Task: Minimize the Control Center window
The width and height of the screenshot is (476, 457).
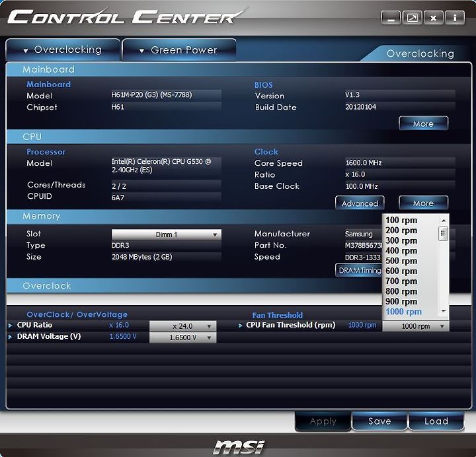Action: tap(391, 18)
